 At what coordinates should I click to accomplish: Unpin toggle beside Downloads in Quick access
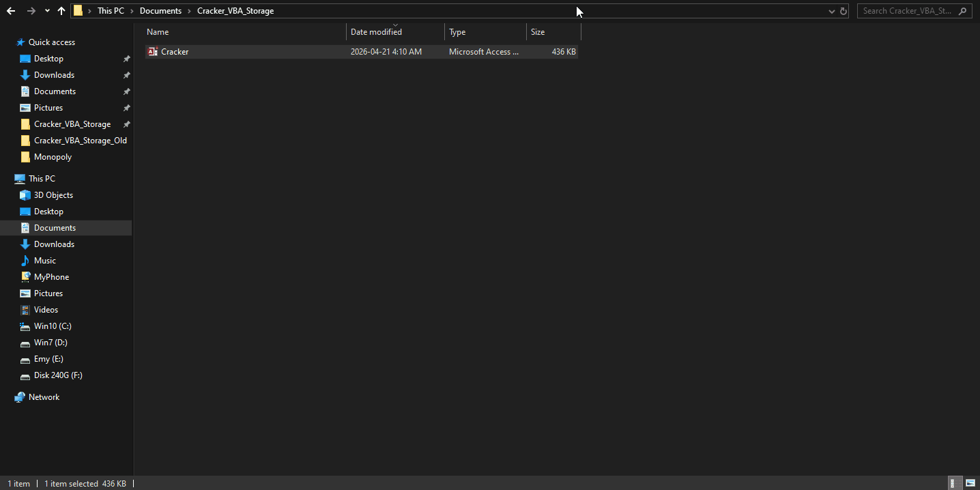click(126, 75)
